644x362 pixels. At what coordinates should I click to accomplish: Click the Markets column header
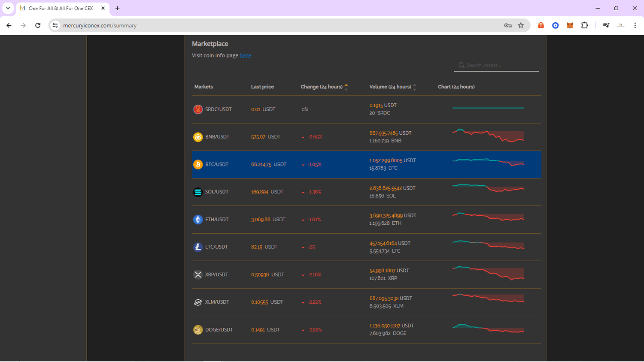click(204, 87)
